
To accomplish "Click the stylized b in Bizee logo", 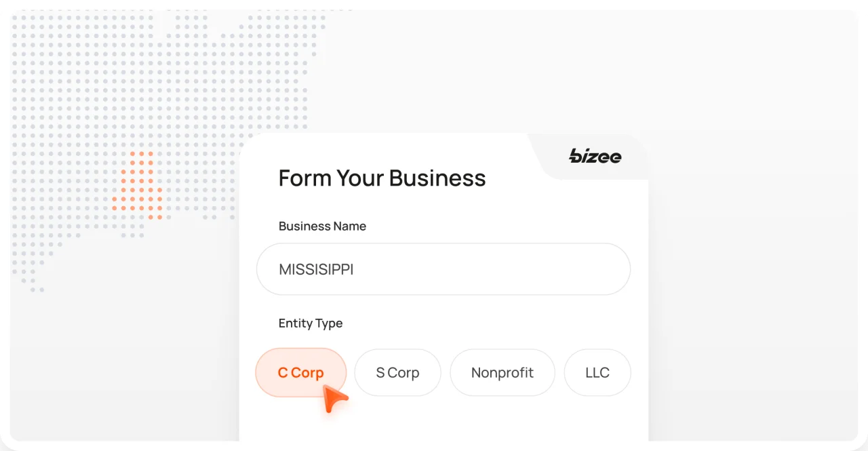I will coord(576,156).
